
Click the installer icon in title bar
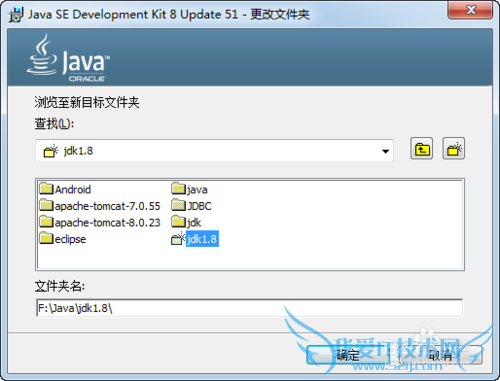pyautogui.click(x=15, y=15)
